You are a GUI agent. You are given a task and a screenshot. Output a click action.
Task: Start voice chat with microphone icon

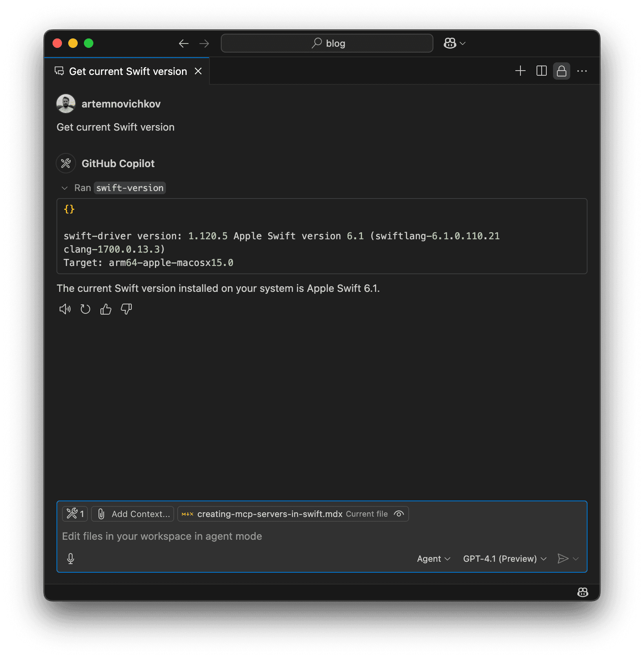coord(71,559)
